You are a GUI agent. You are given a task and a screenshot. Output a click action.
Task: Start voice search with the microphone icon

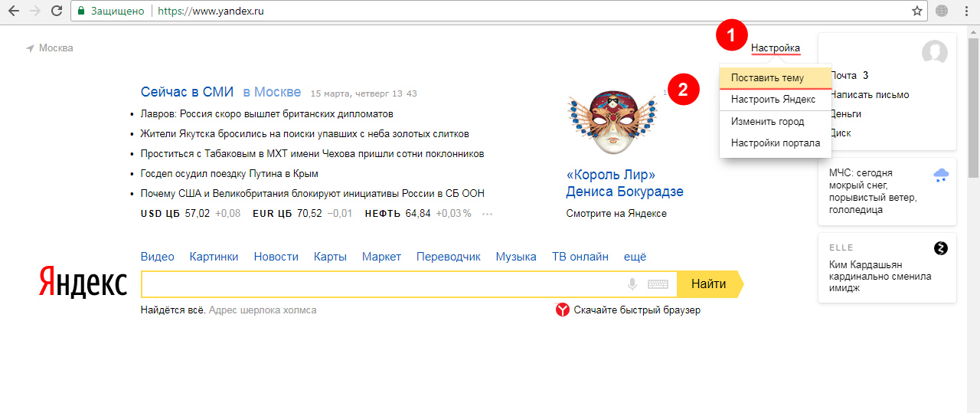click(x=632, y=284)
